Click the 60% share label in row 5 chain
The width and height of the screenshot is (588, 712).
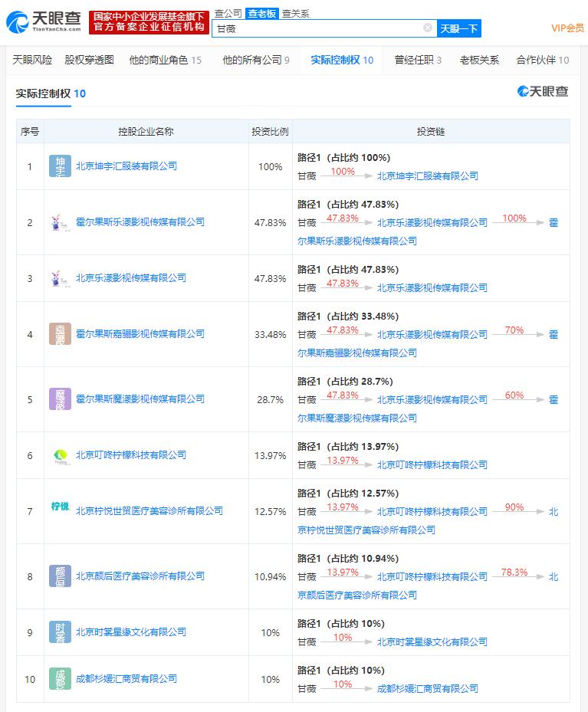514,395
